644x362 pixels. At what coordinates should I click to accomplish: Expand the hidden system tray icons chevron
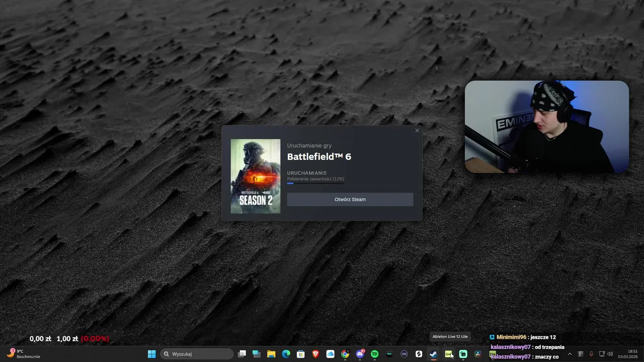pyautogui.click(x=570, y=354)
